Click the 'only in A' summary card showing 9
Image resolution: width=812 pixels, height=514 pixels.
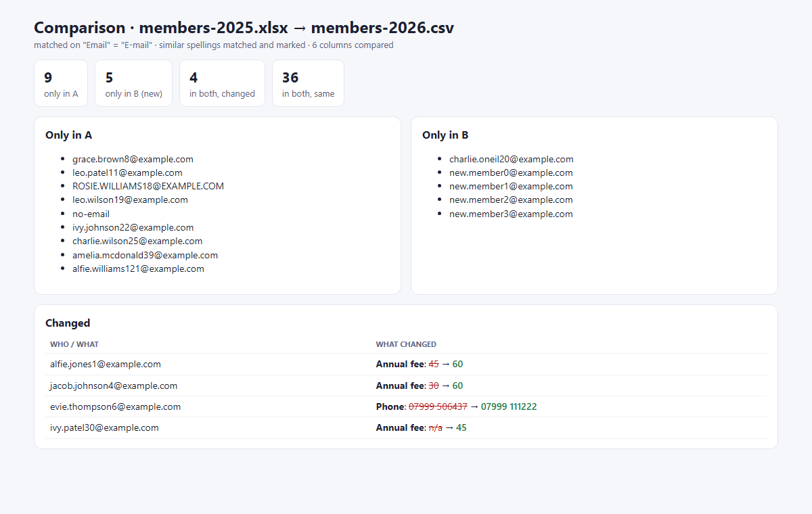(61, 83)
